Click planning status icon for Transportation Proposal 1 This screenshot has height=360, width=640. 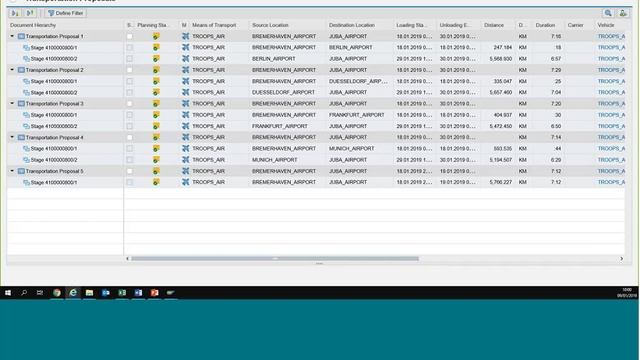point(156,36)
